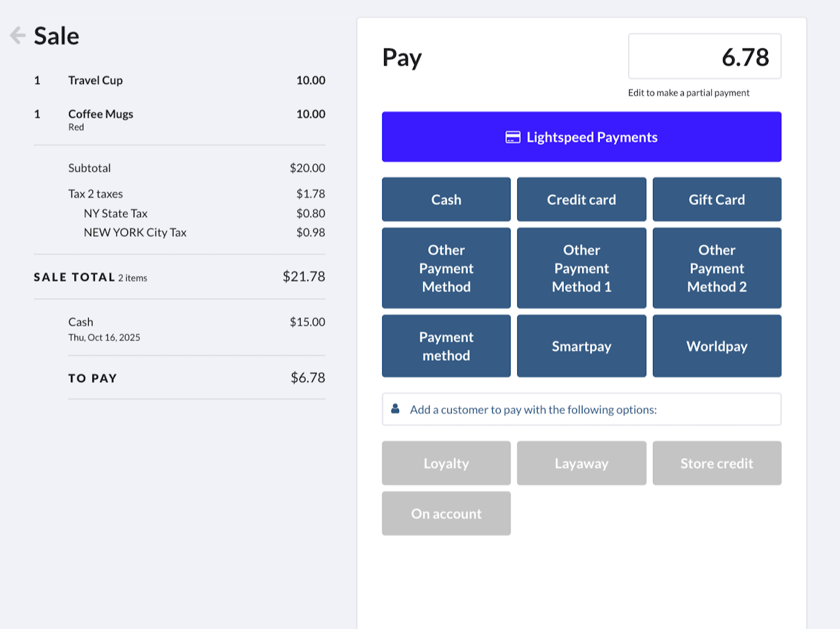840x629 pixels.
Task: Pay with Credit card
Action: coord(581,199)
